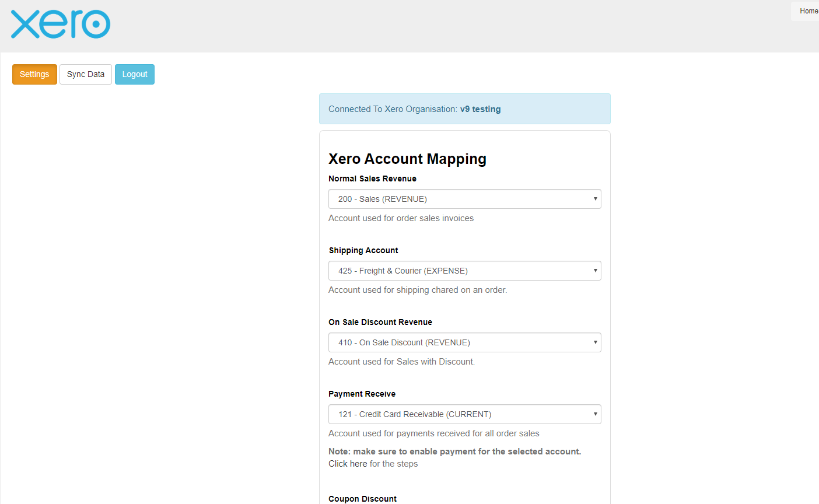Open the Settings page button
Screen dimensions: 819x504
[x=34, y=74]
